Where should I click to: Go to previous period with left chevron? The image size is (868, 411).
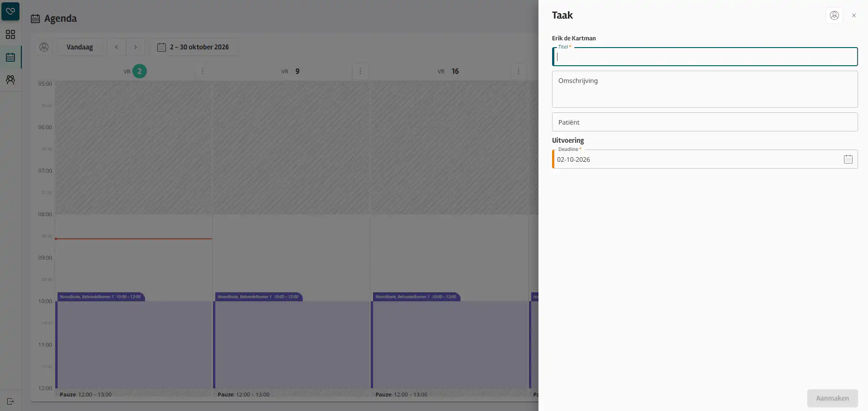click(116, 47)
